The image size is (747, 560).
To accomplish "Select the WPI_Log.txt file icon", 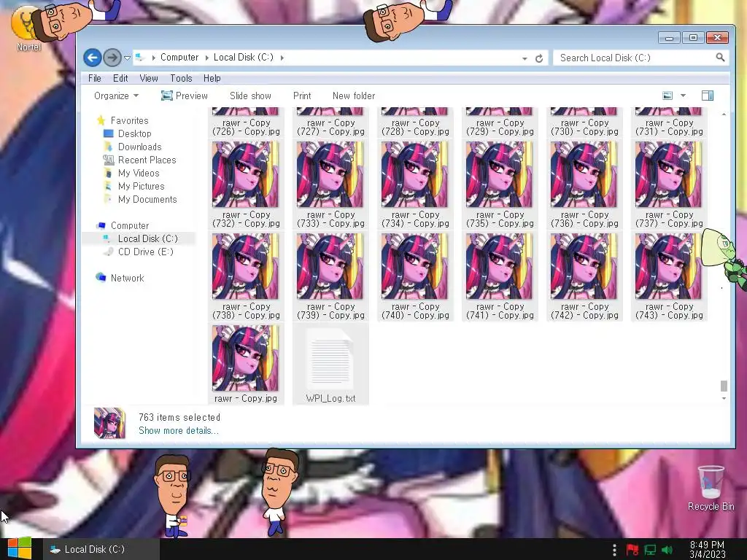I will point(330,358).
